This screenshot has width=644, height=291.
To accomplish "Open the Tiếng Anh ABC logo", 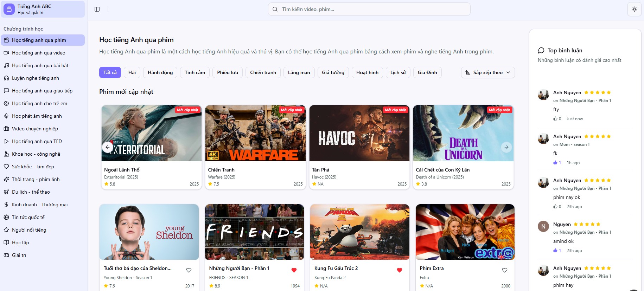I will point(9,9).
